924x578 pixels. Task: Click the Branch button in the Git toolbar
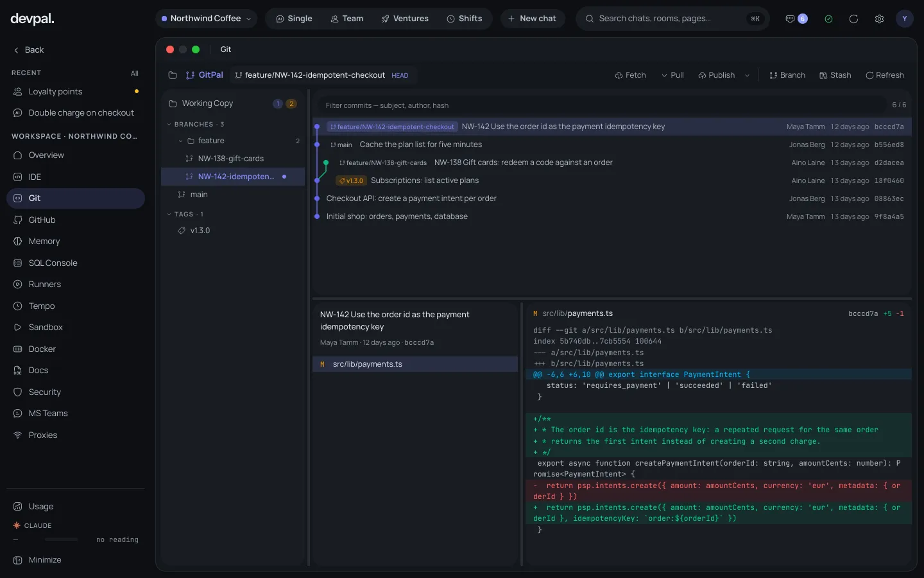787,75
